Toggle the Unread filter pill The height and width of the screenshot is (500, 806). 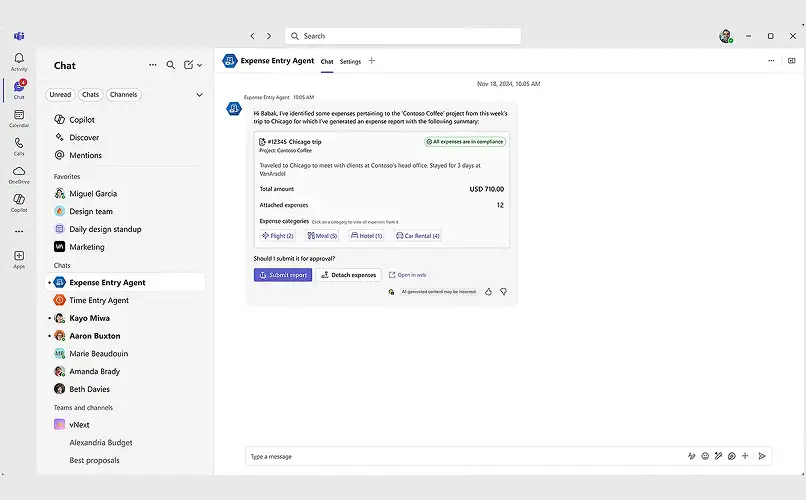click(x=60, y=95)
